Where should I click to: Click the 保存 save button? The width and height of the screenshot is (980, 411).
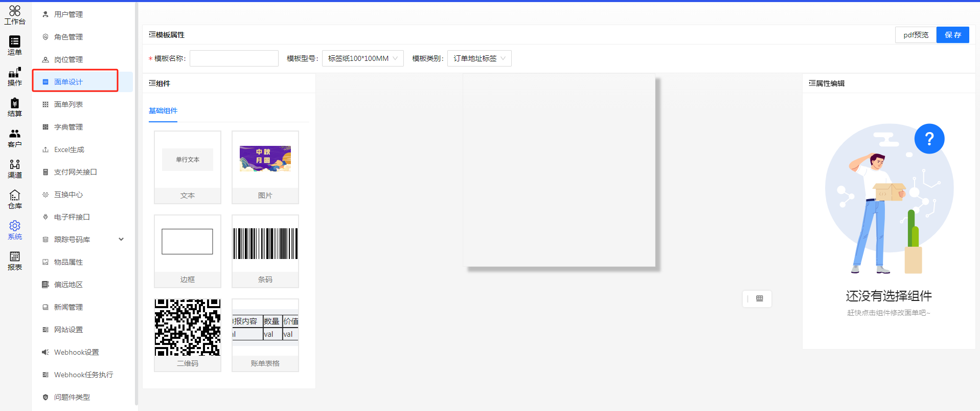pos(952,35)
